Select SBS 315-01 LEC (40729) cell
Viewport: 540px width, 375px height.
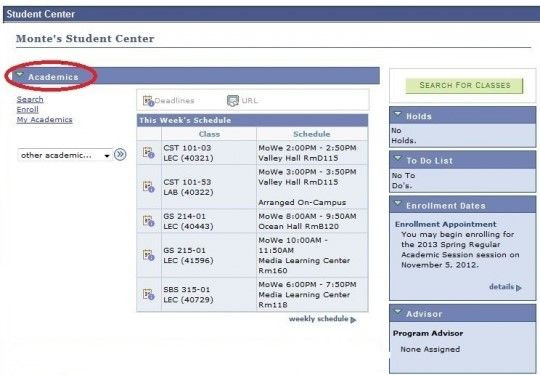point(209,295)
